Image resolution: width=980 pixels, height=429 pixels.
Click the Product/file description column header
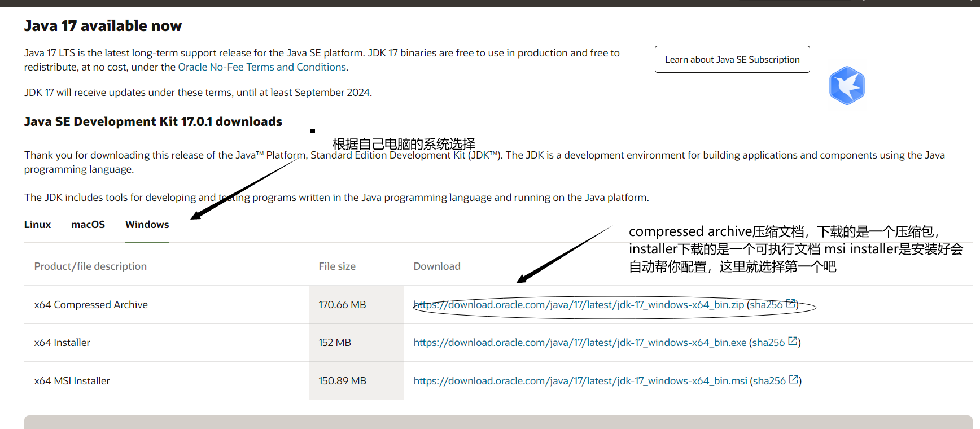coord(90,266)
